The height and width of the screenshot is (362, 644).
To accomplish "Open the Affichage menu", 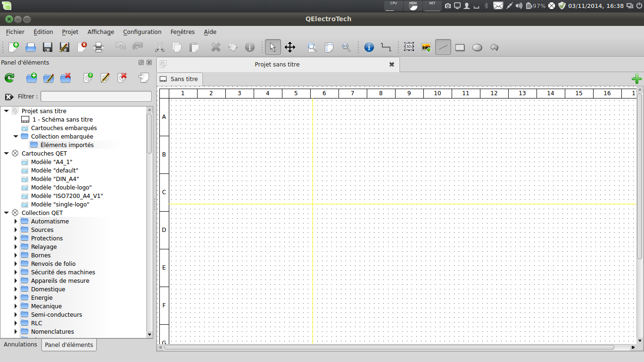I will point(100,32).
